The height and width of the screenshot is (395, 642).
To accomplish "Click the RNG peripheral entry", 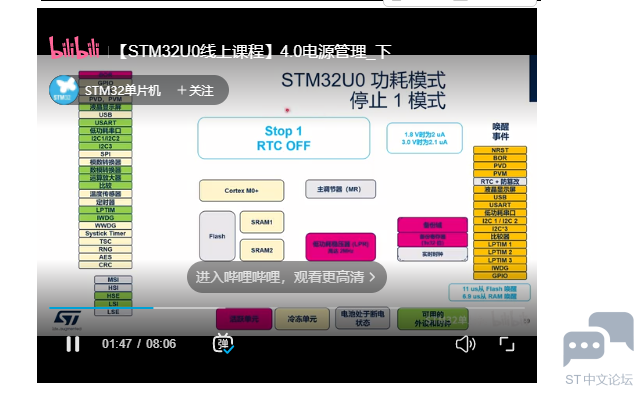I will (105, 249).
